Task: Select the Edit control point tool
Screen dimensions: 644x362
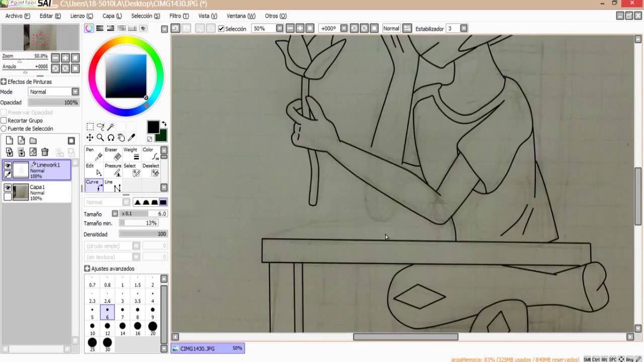Action: [94, 170]
